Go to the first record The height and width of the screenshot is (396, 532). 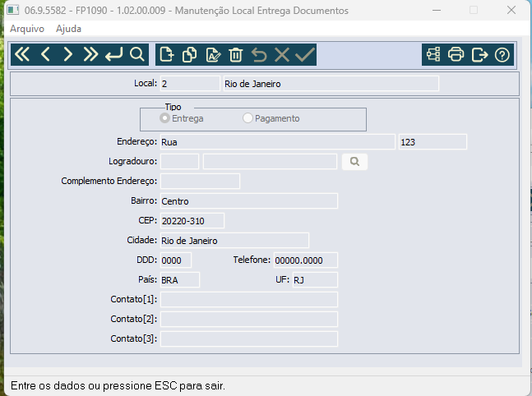[x=22, y=54]
